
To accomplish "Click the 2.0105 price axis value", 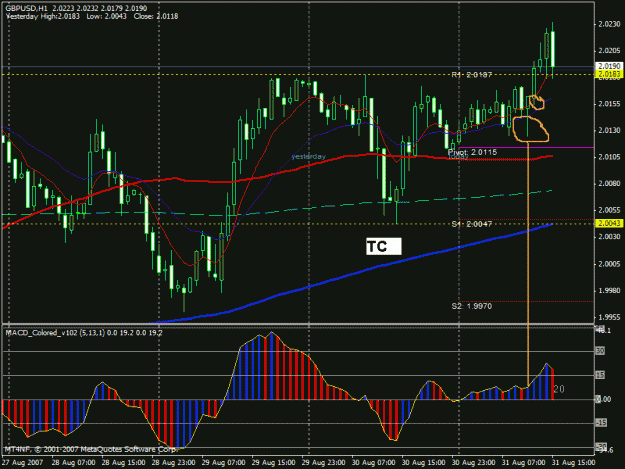I will (609, 157).
